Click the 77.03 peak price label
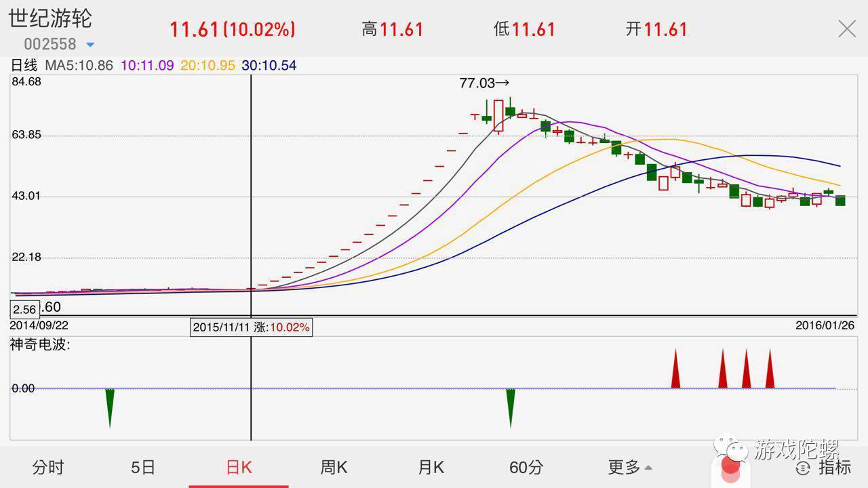 (x=484, y=83)
